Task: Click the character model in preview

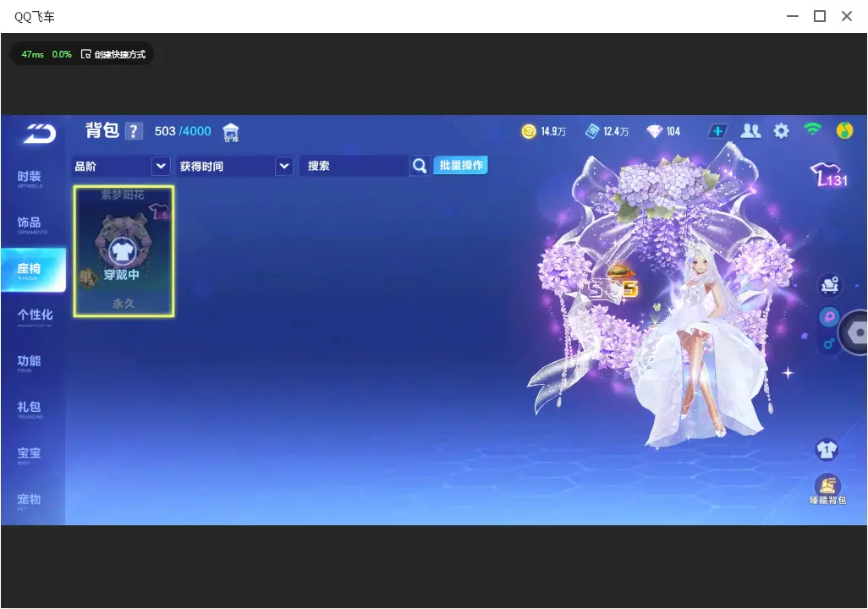Action: 699,343
